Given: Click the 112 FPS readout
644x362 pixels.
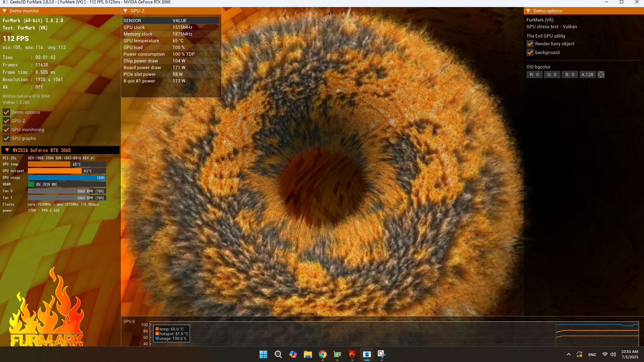Looking at the screenshot, I should [x=16, y=39].
